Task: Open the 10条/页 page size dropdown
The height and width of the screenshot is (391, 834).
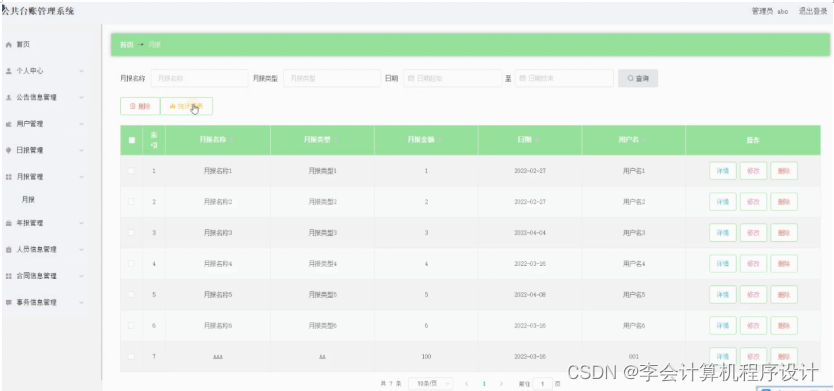Action: [430, 384]
